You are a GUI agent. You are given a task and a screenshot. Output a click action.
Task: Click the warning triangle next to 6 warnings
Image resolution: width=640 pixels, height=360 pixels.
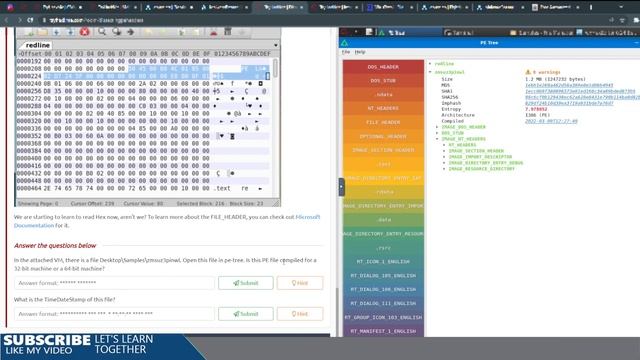528,72
